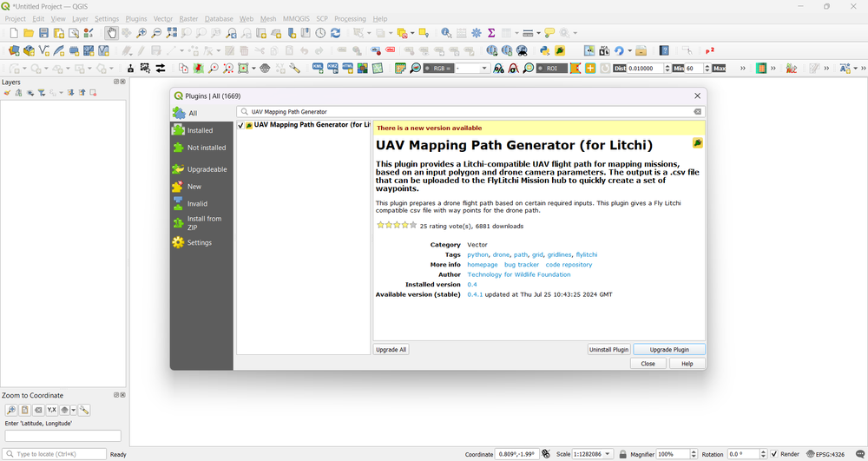Increase the Dist spinbox value

click(x=667, y=66)
